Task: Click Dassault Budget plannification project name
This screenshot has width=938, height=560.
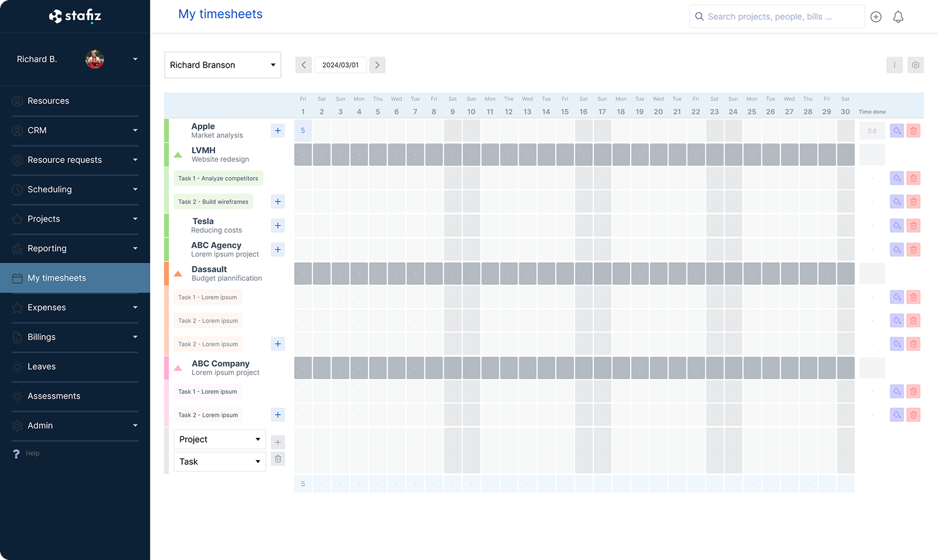Action: tap(227, 274)
